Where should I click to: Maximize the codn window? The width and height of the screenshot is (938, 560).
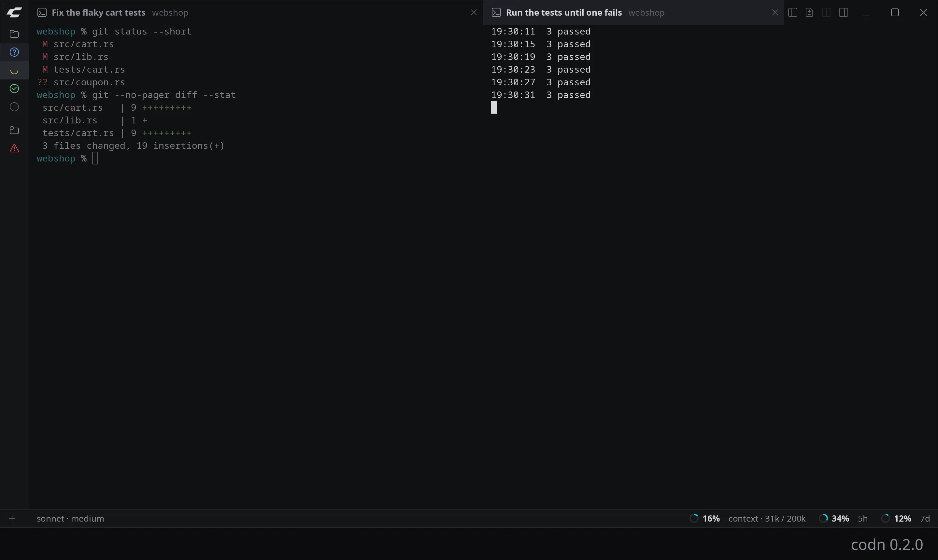[x=895, y=12]
